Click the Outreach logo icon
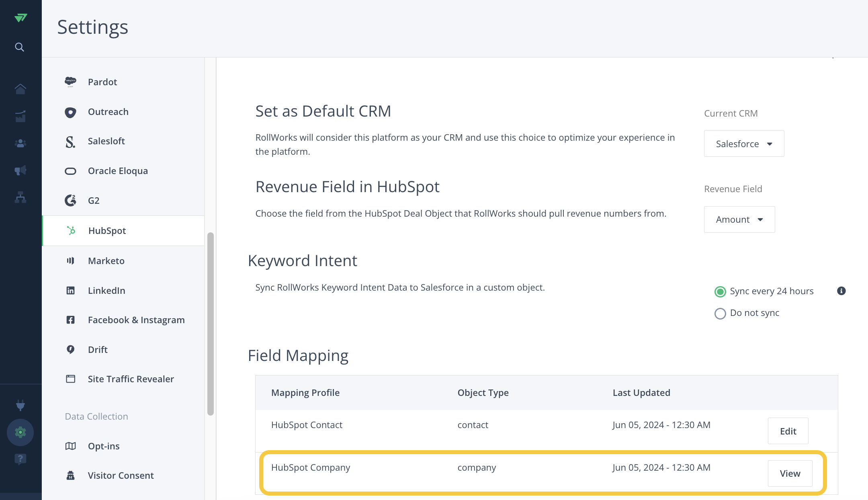Screen dimensions: 868x500 coord(70,112)
